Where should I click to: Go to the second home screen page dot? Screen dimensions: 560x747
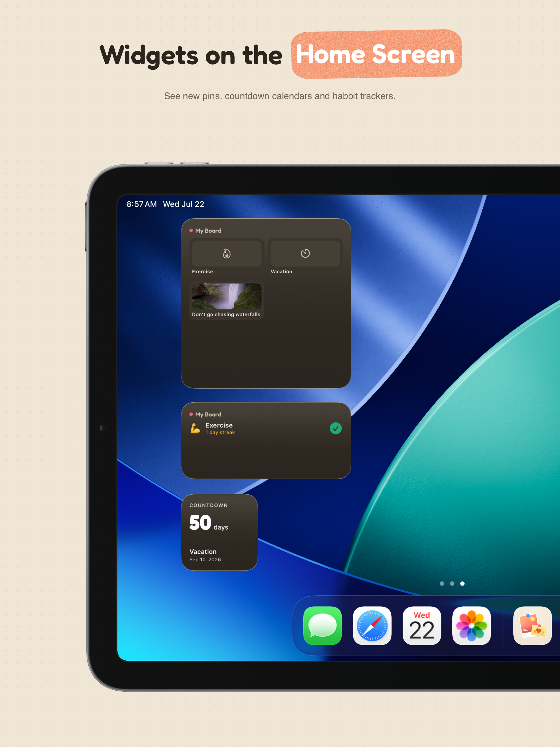[x=452, y=584]
